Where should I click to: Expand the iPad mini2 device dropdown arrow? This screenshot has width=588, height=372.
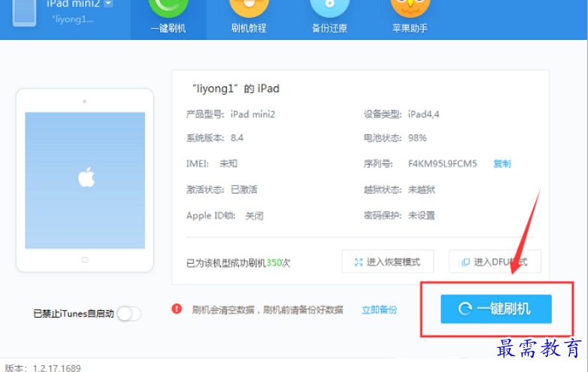point(108,4)
